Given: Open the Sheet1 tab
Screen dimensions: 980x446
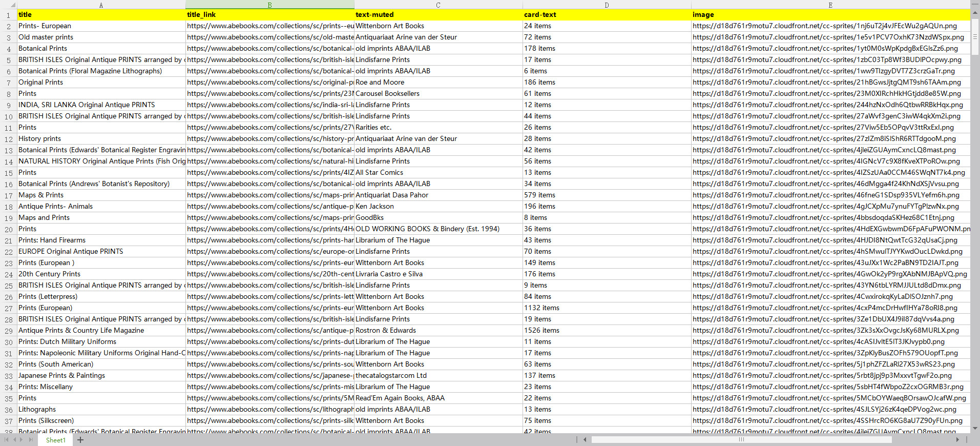Looking at the screenshot, I should point(55,440).
